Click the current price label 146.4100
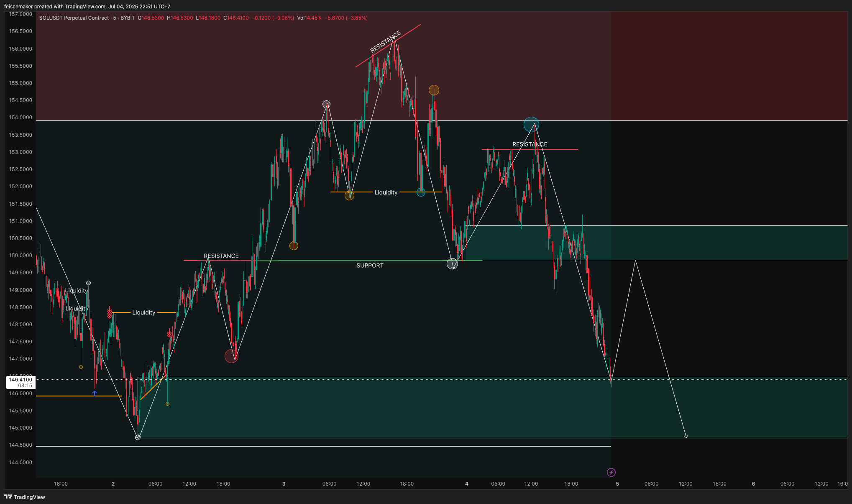The image size is (852, 504). [x=20, y=380]
